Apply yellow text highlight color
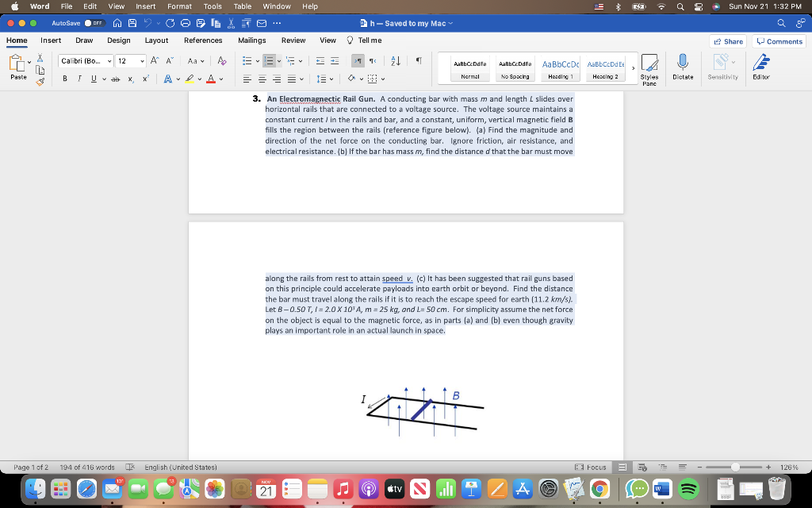812x508 pixels. click(x=190, y=79)
